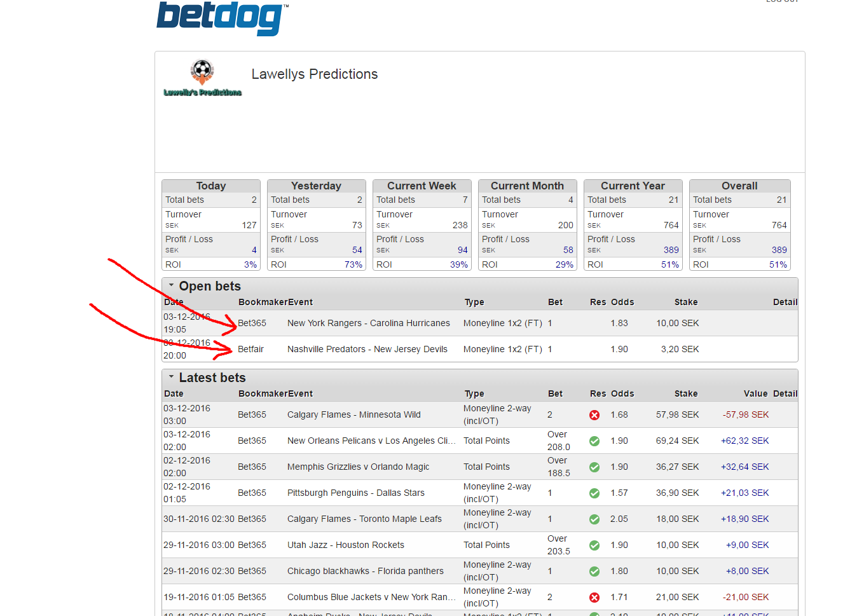This screenshot has height=616, width=864.
Task: Click the red lost icon for Columbus Blue Jackets bet
Action: 594,598
